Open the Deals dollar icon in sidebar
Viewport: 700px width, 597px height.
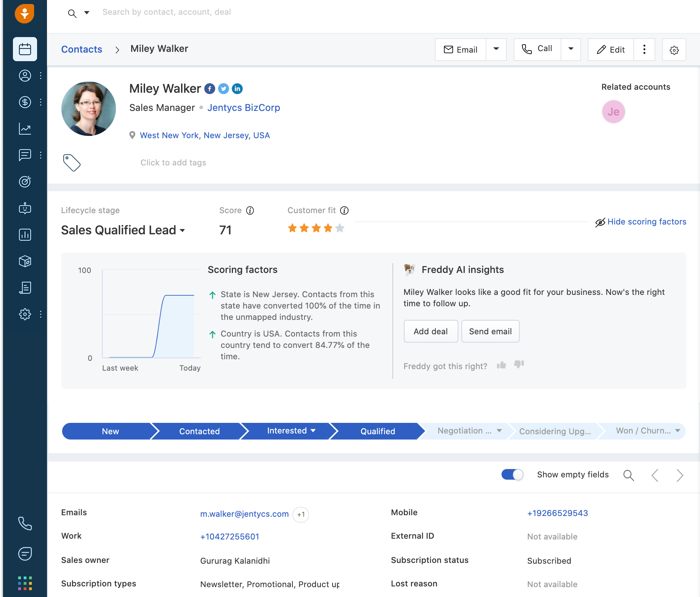pos(25,102)
